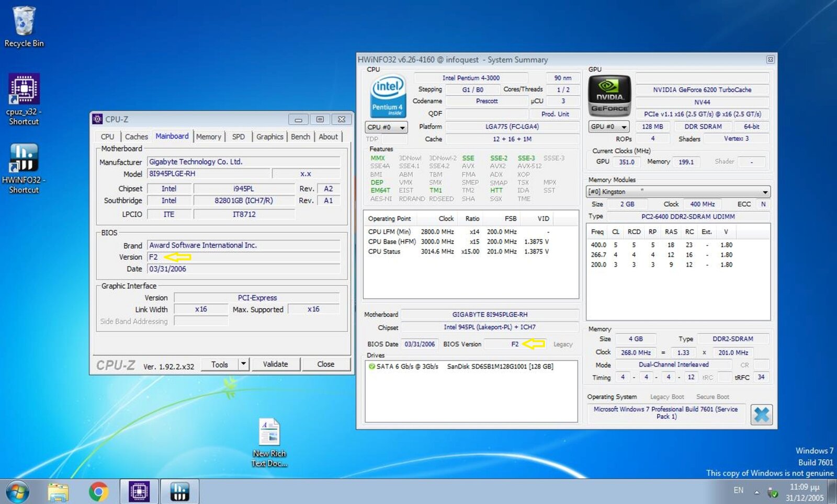837x504 pixels.
Task: Open the CPU #0 selector dropdown
Action: [387, 127]
